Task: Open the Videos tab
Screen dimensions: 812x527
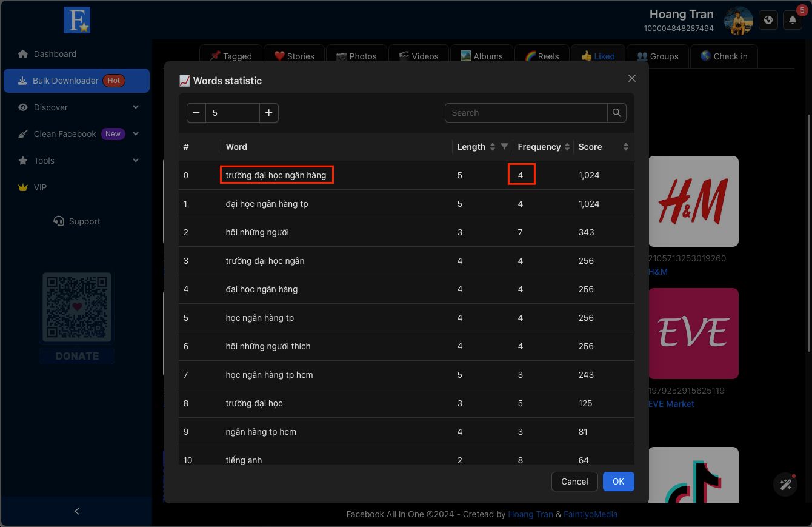Action: coord(419,56)
